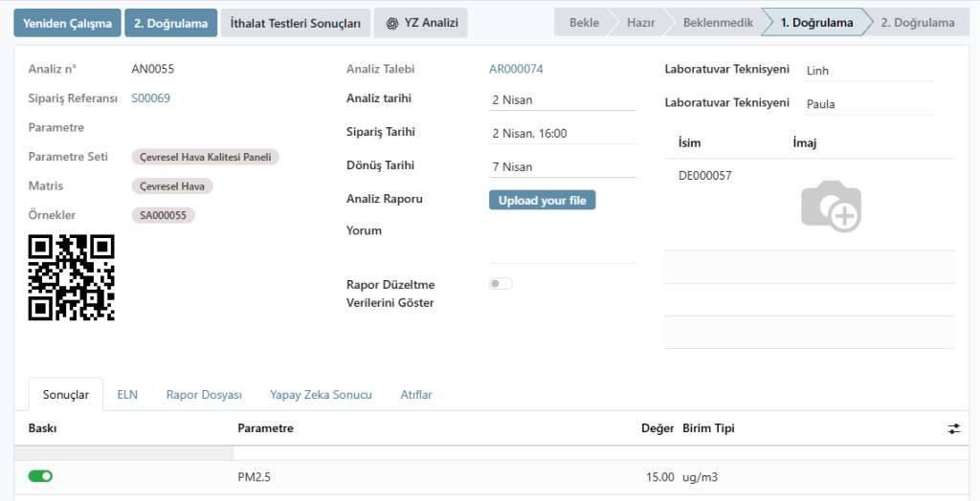
Task: Click the camera add-image placeholder icon
Action: pyautogui.click(x=831, y=206)
